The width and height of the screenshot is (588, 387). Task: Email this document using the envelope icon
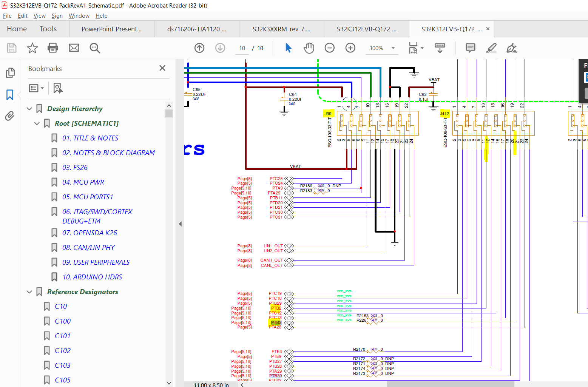74,48
